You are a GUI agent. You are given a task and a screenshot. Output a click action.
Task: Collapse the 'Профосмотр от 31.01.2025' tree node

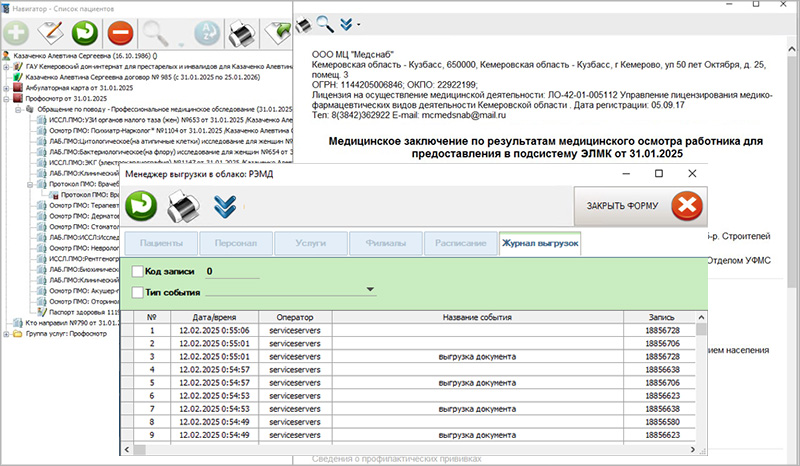pos(7,98)
